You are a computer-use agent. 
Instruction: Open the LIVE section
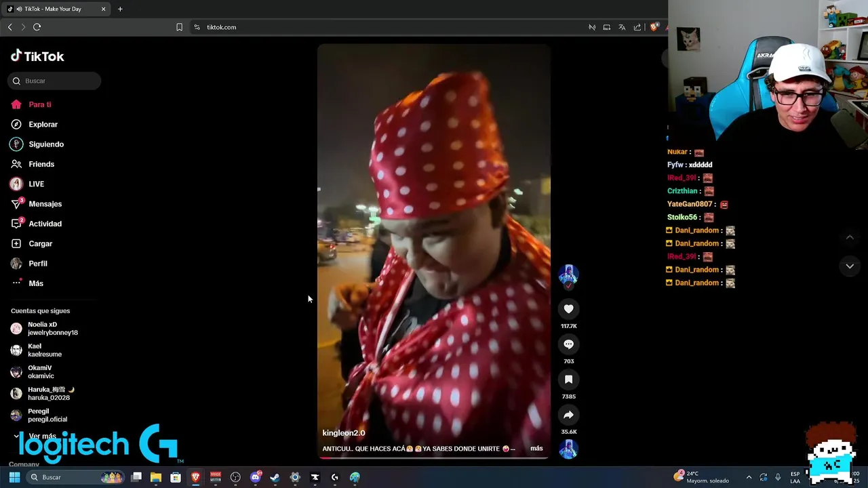click(28, 184)
